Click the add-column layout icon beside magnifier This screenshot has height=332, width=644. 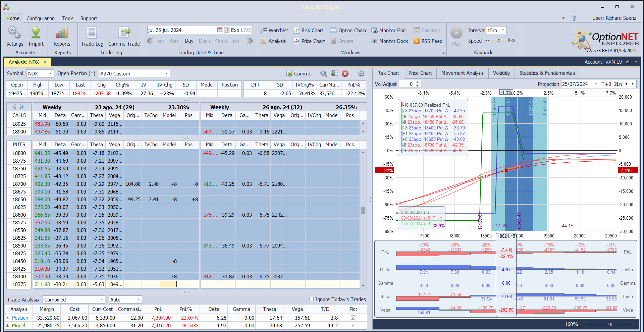(334, 73)
